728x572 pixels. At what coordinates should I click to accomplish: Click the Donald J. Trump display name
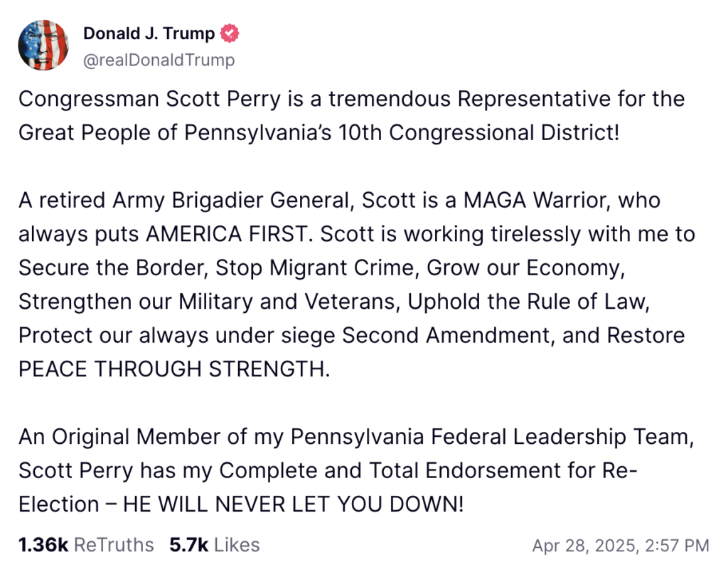[149, 33]
